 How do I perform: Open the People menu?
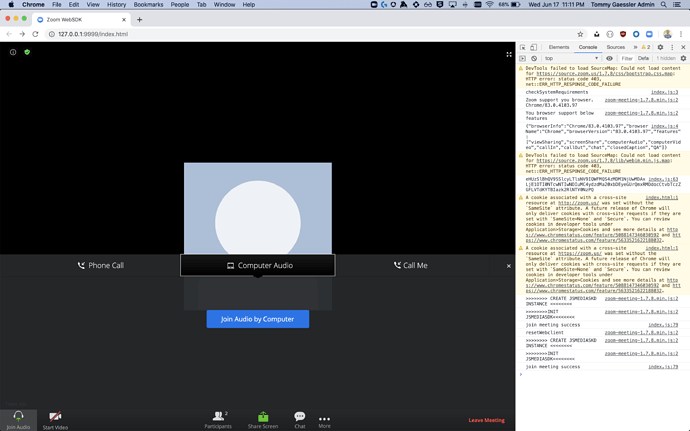[x=180, y=4]
